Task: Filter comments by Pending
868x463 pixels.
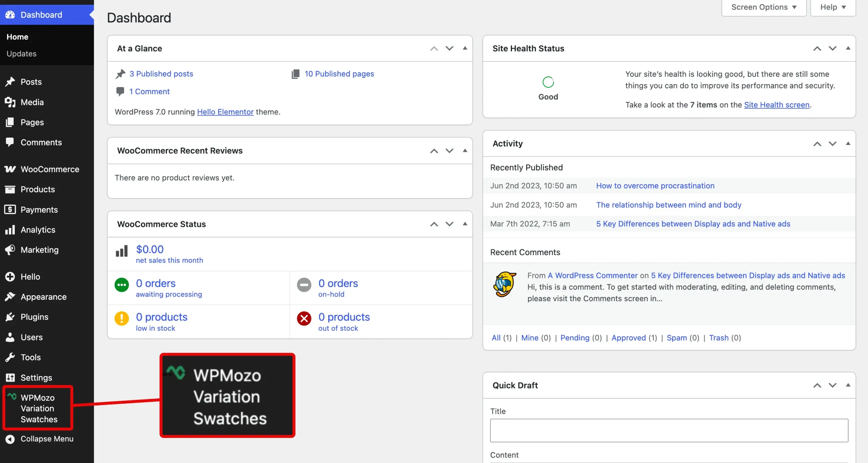Action: 575,338
